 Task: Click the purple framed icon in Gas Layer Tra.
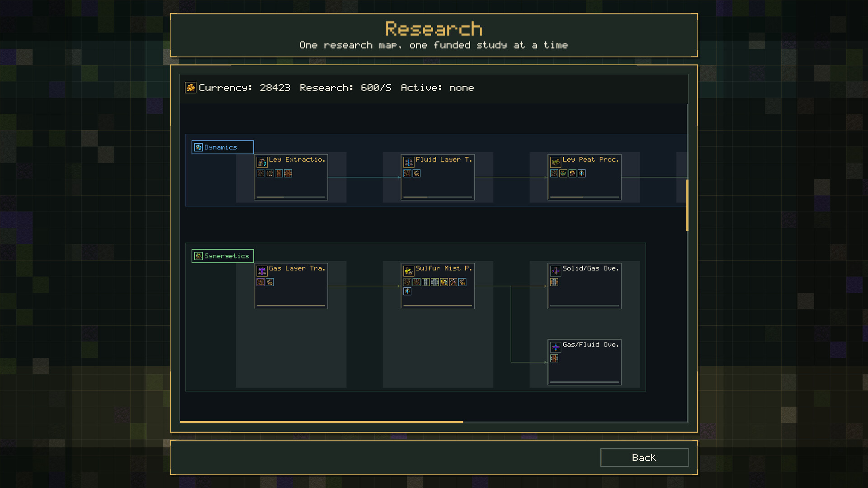click(260, 282)
